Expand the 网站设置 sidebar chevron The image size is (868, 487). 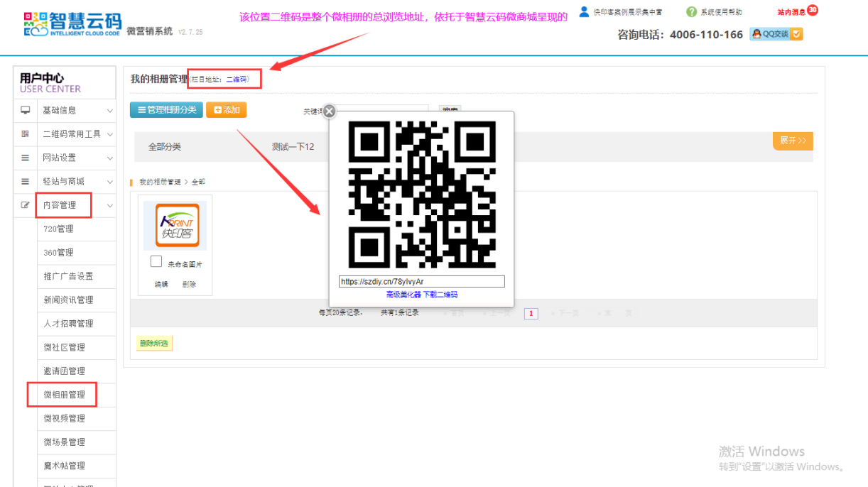109,158
